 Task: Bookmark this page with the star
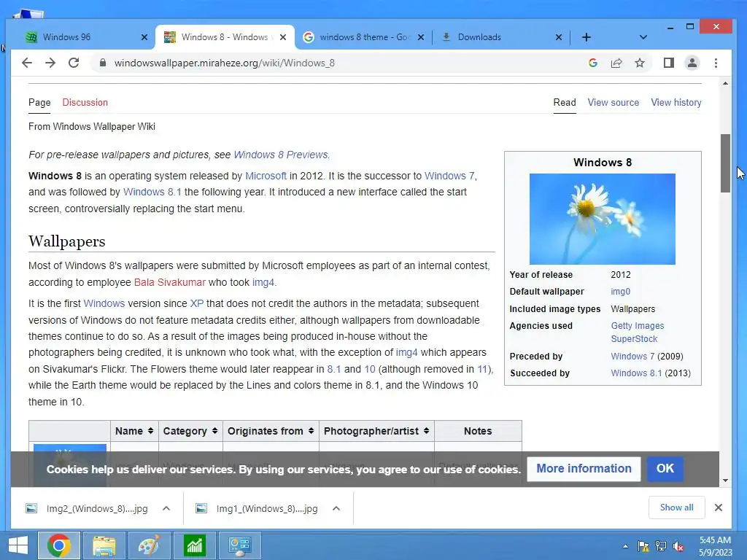(640, 63)
